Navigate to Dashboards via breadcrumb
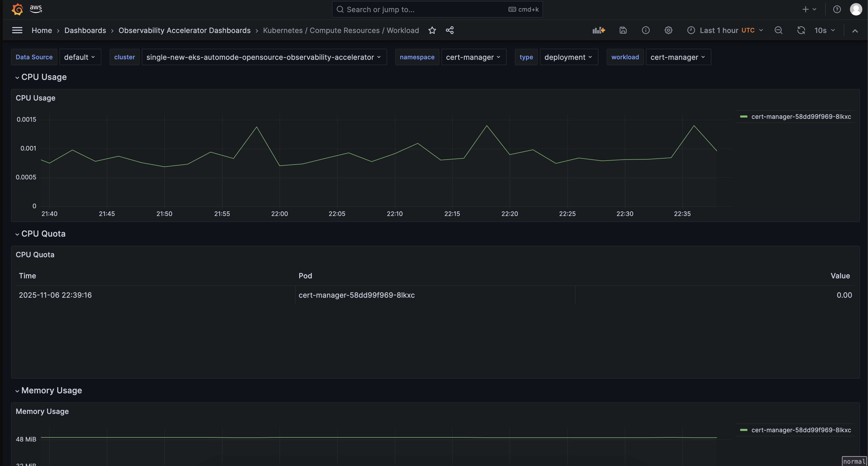This screenshot has height=466, width=868. click(85, 30)
